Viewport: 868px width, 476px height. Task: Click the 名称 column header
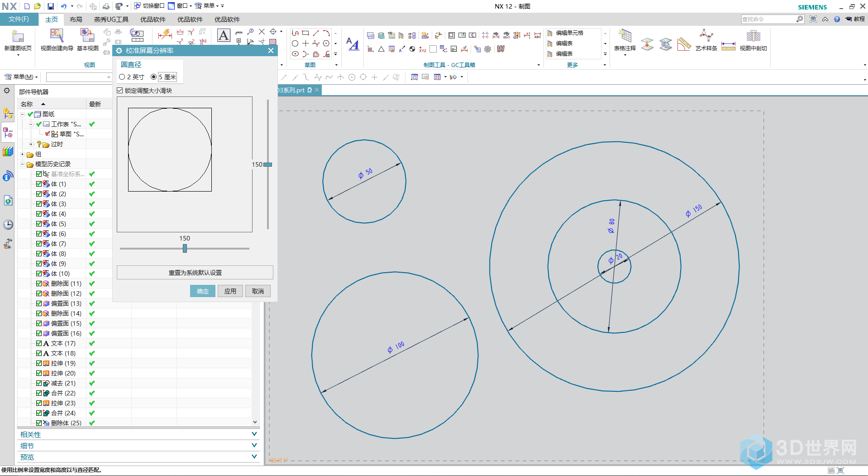pyautogui.click(x=52, y=104)
